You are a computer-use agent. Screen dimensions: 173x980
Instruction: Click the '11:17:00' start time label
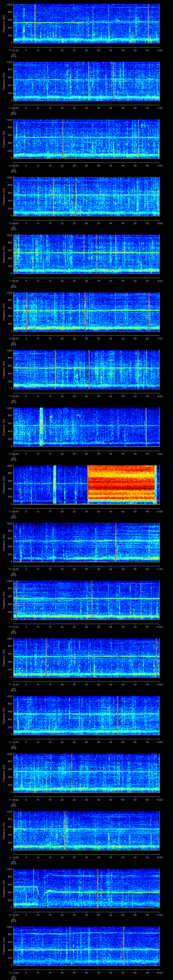(x=13, y=972)
